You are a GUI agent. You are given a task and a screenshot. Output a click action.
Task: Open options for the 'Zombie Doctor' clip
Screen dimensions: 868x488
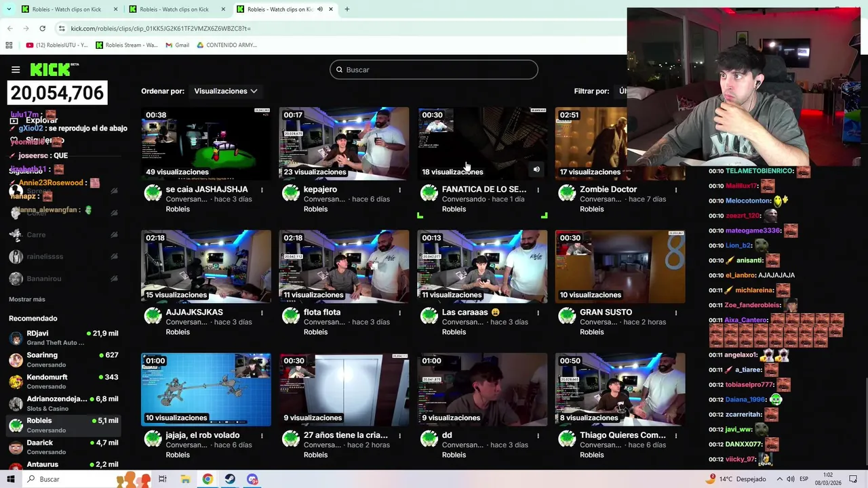[675, 190]
